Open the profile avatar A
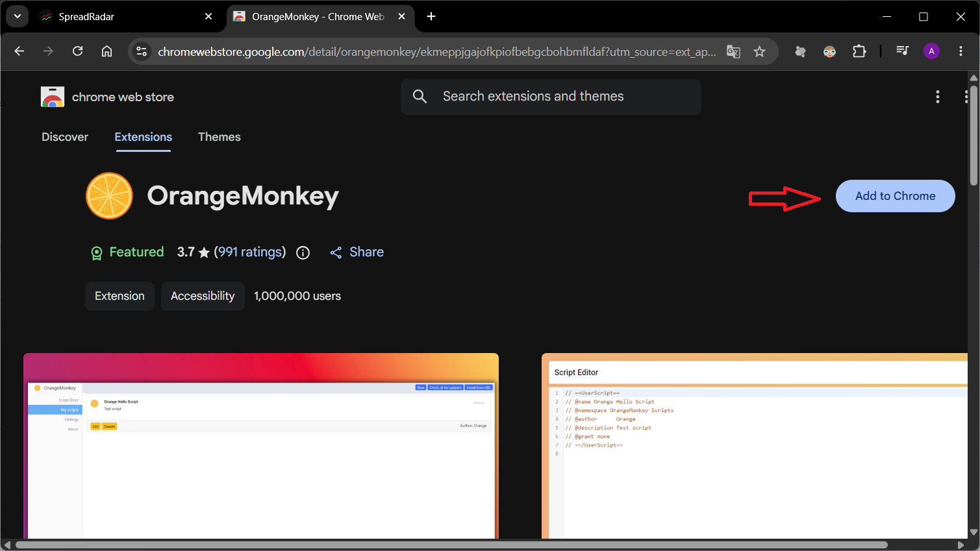This screenshot has height=551, width=980. (931, 51)
